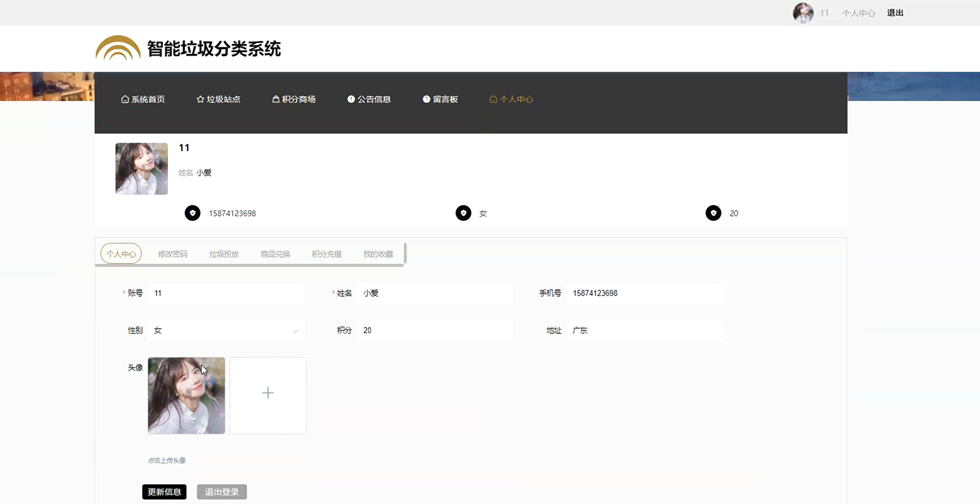Click the house icon beside 个人中心 in nav
Screen dimensions: 980x504
[x=493, y=99]
